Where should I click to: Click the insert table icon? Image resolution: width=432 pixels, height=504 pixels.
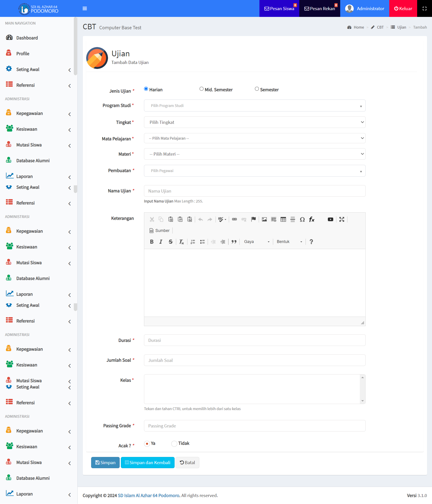283,219
